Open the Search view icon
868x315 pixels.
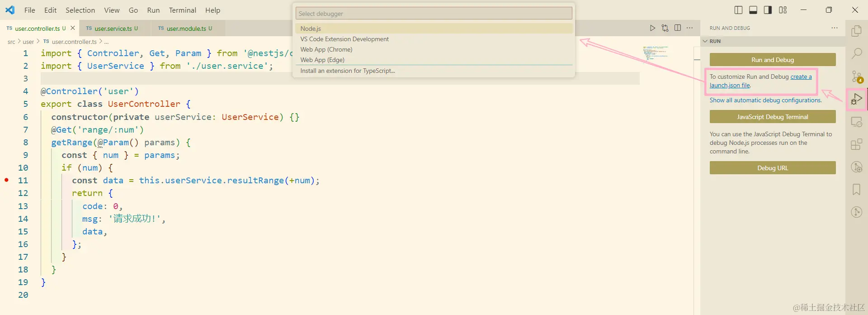[x=856, y=53]
